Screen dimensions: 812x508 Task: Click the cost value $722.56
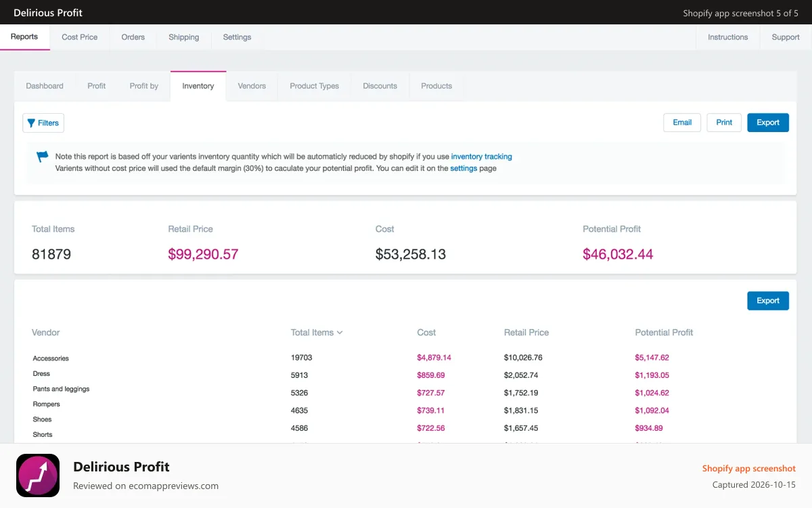[431, 428]
